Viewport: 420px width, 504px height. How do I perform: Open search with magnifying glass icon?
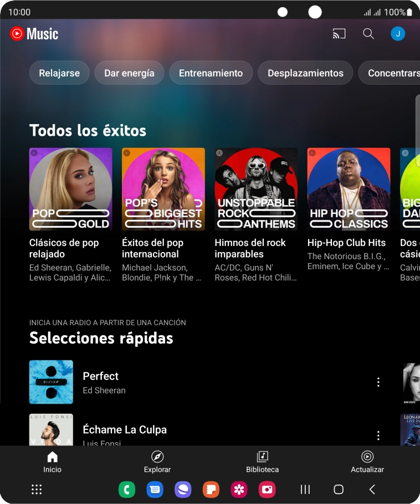pyautogui.click(x=368, y=34)
